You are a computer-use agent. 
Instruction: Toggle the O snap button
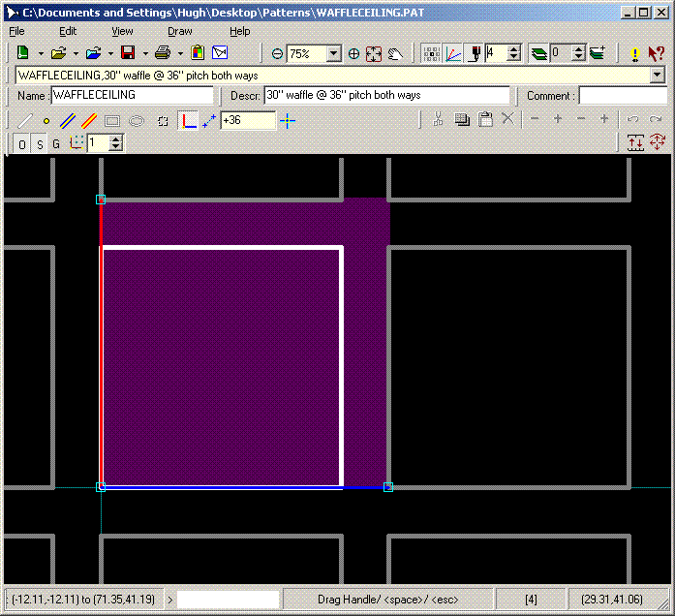tap(22, 144)
